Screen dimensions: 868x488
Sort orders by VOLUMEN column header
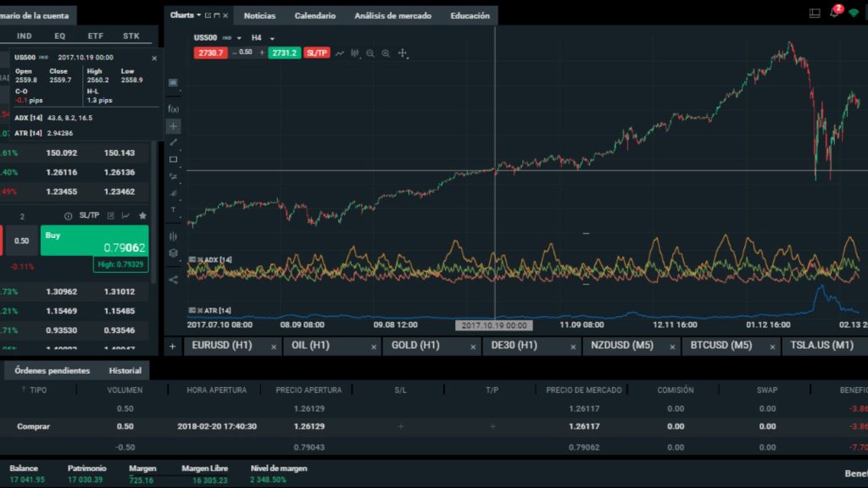(x=125, y=390)
